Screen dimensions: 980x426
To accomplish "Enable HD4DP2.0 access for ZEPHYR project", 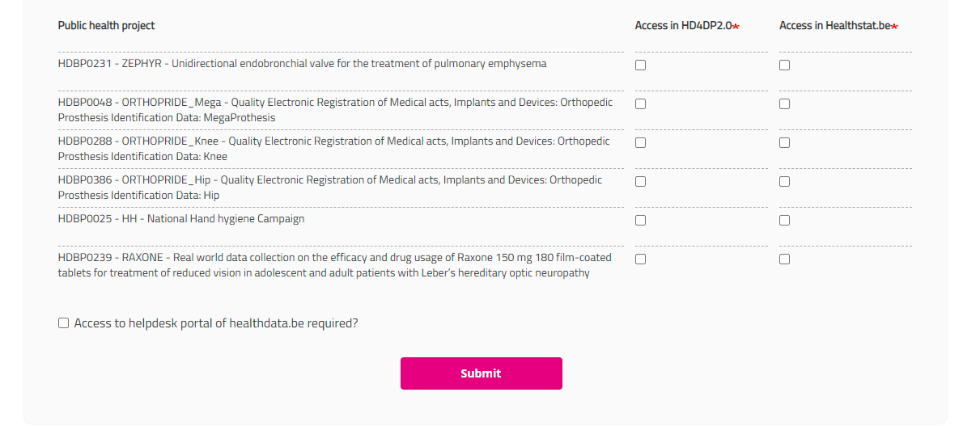I will (640, 65).
